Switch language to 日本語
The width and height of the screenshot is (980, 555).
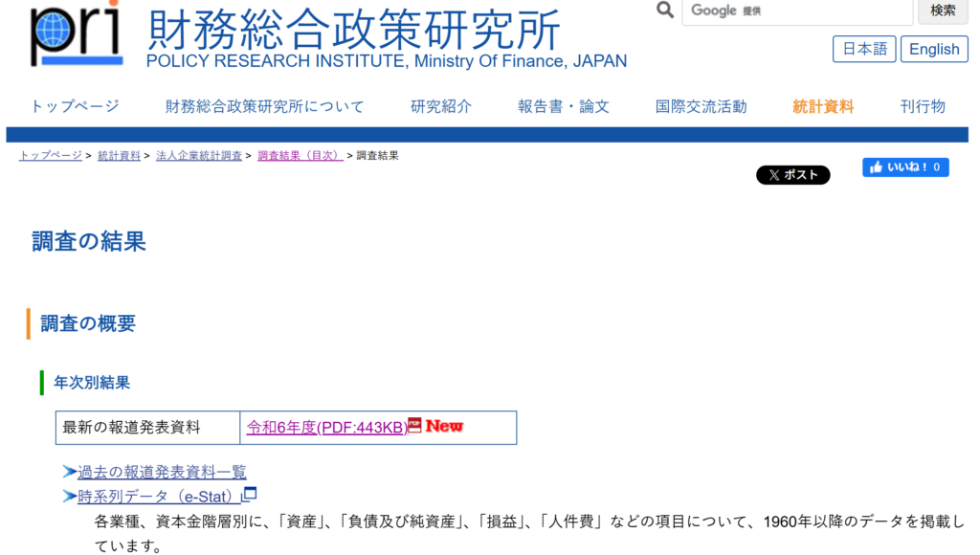tap(864, 50)
